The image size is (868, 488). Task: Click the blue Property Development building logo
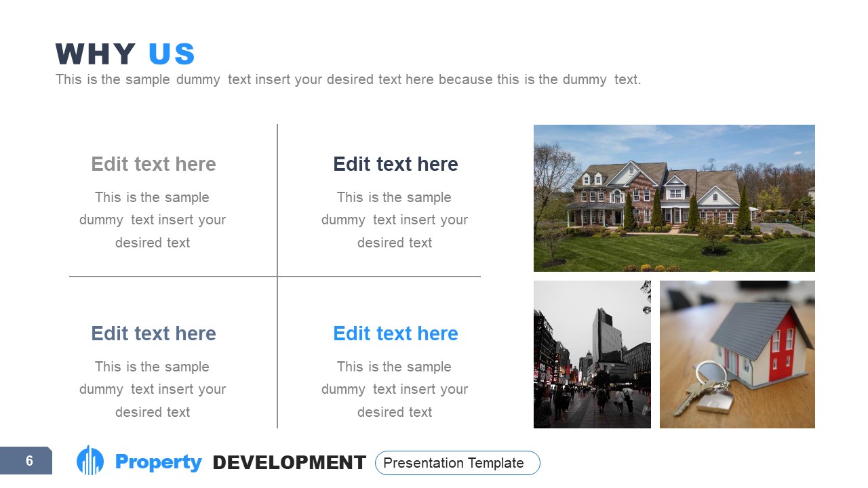(x=90, y=462)
